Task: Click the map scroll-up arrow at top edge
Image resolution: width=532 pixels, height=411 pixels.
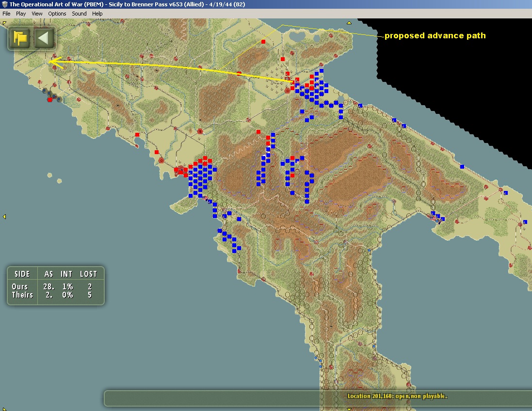Action: 349,23
